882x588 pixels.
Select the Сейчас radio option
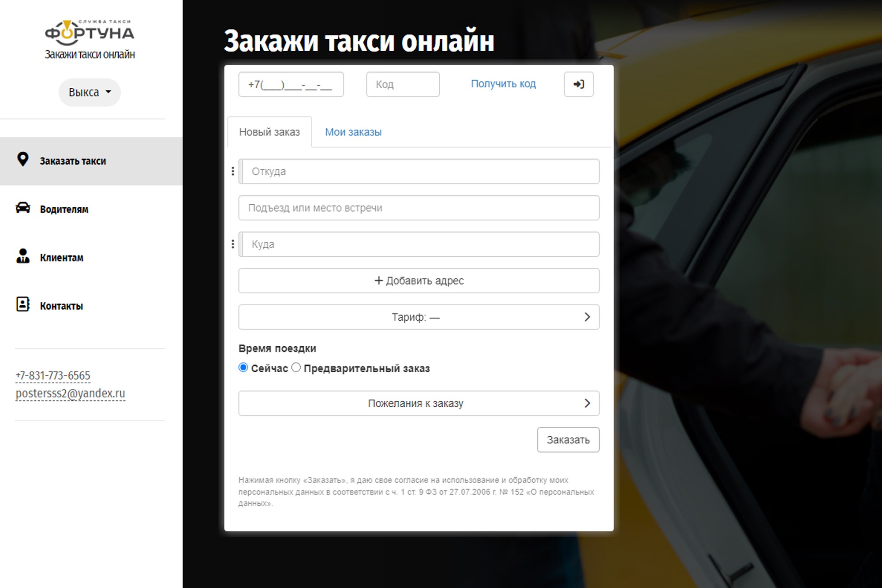tap(243, 367)
